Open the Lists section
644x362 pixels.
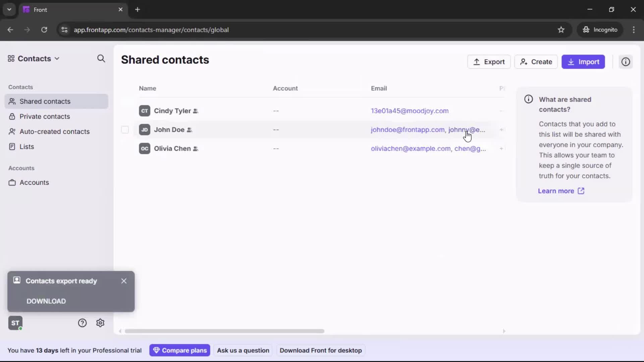[x=27, y=146]
